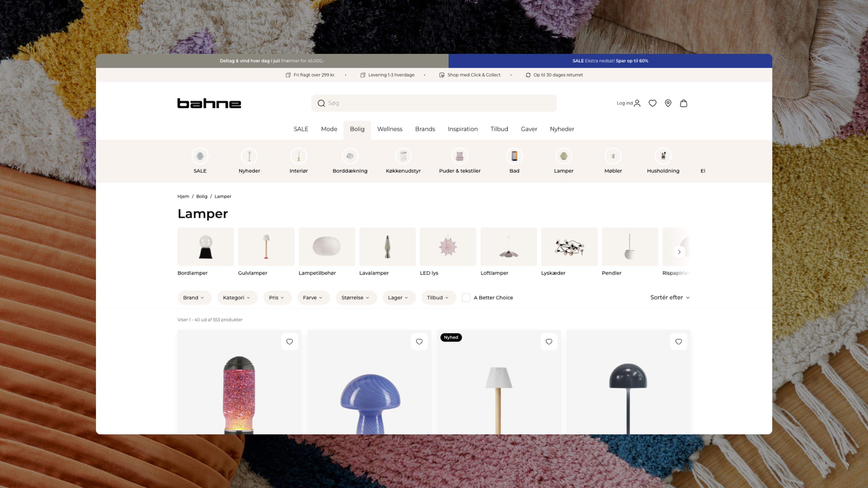This screenshot has height=488, width=868.
Task: Open the shopping bag icon
Action: point(683,103)
